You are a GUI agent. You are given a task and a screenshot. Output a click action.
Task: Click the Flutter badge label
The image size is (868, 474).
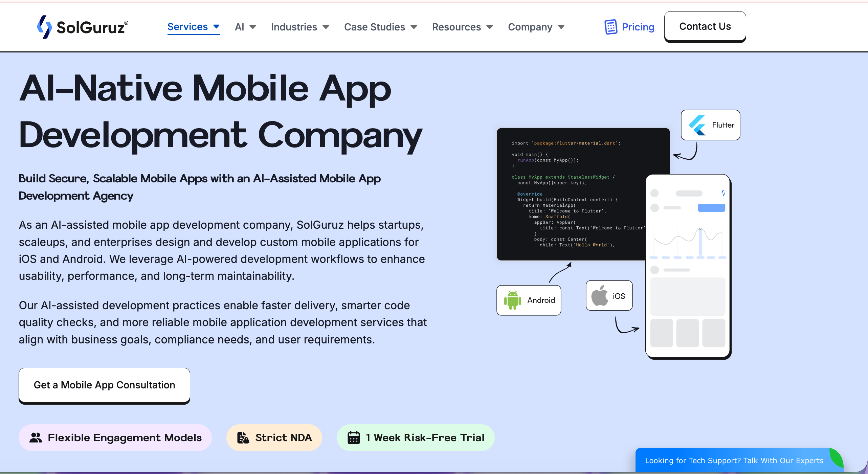[x=723, y=125]
